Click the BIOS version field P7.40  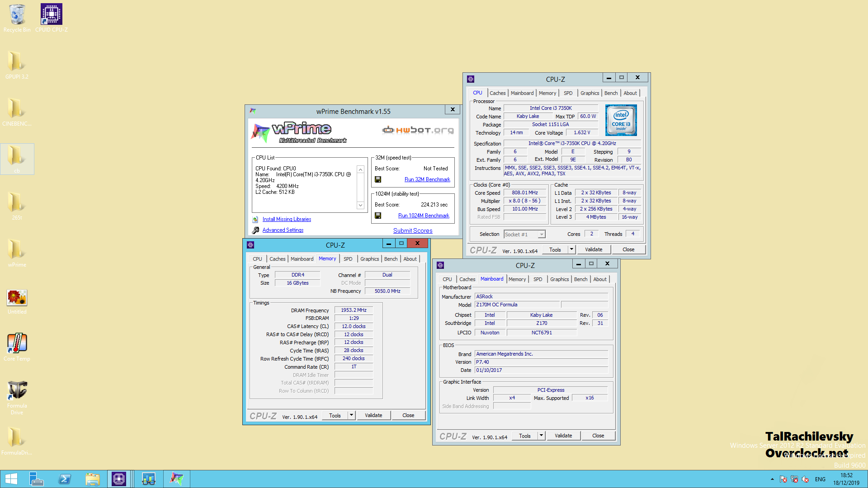541,362
